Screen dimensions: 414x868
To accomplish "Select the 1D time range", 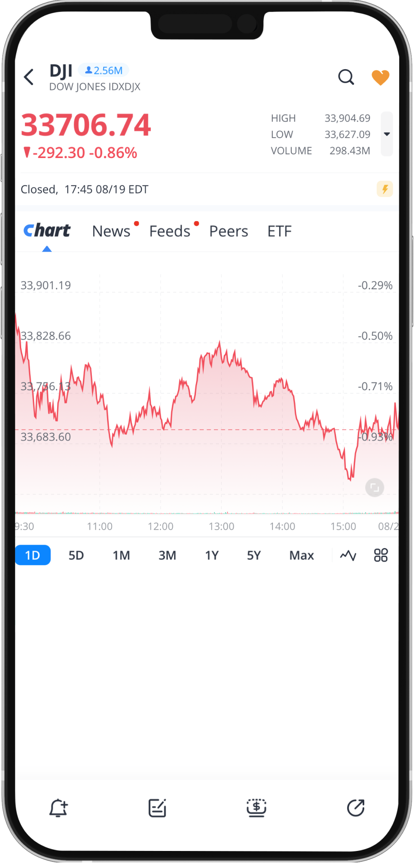I will tap(33, 555).
